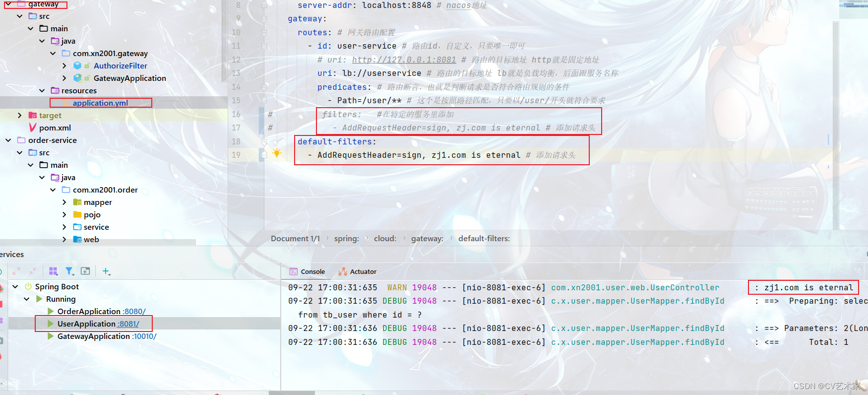868x395 pixels.
Task: Open the Group By services menu
Action: pyautogui.click(x=53, y=271)
